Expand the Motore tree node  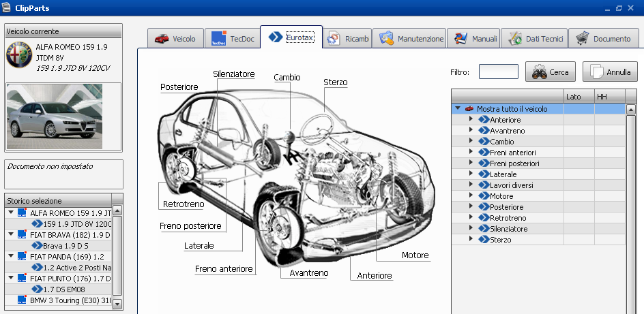tap(471, 195)
